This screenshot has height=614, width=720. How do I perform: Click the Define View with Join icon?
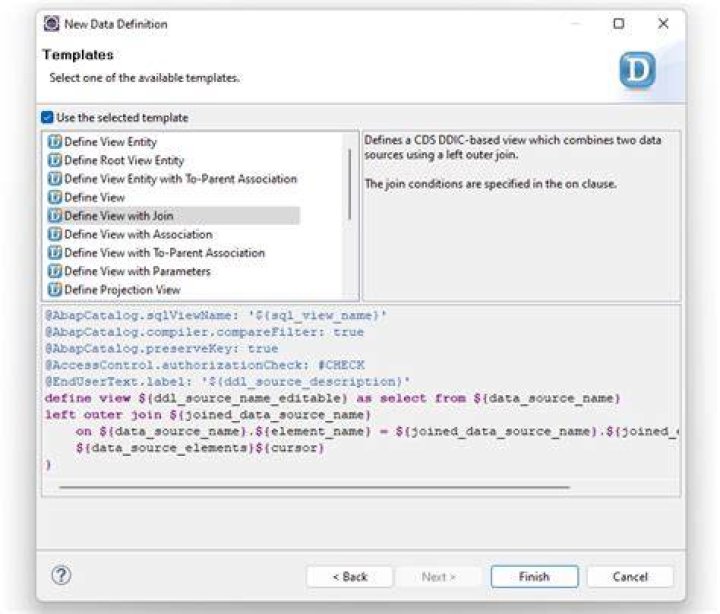pos(55,216)
